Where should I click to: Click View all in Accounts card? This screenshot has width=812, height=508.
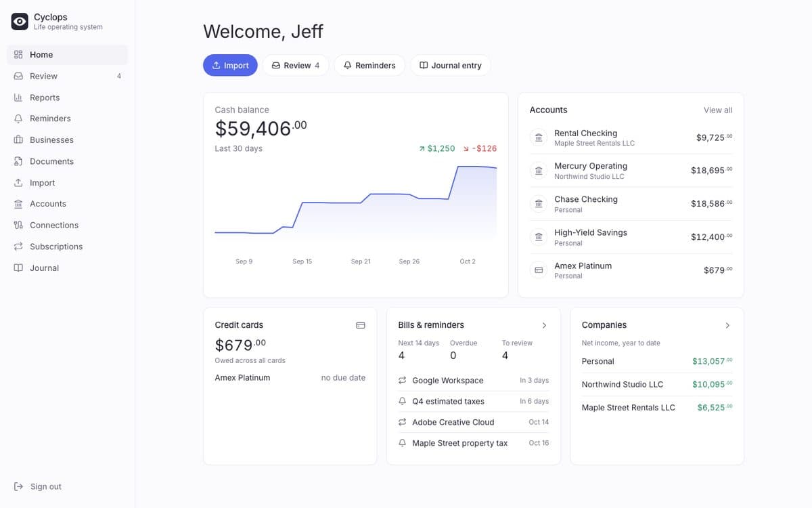point(718,110)
